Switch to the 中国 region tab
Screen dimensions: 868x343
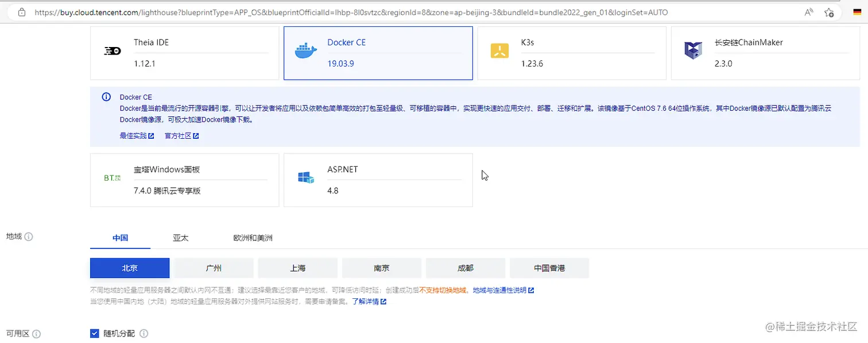[121, 237]
